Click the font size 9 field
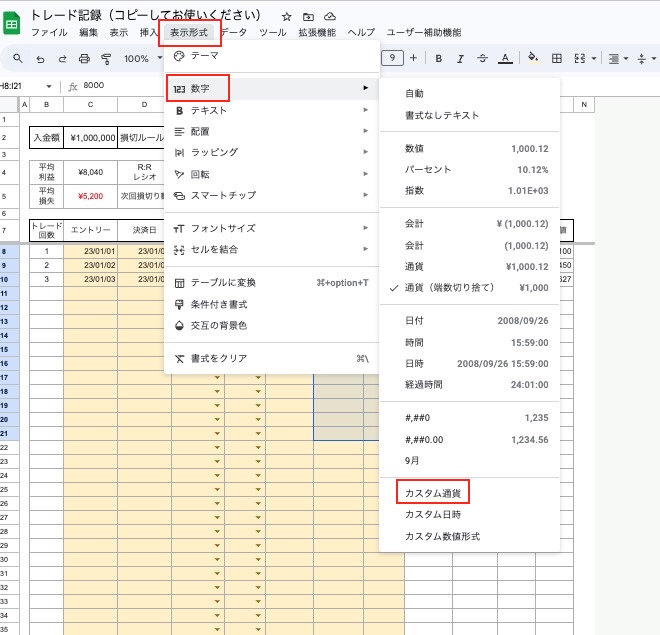The width and height of the screenshot is (660, 635). pos(393,58)
